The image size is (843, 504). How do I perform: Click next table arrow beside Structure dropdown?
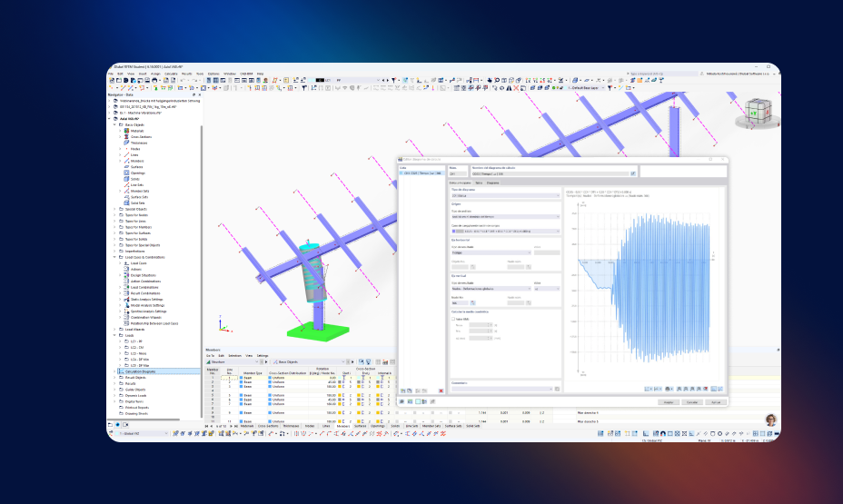click(266, 362)
